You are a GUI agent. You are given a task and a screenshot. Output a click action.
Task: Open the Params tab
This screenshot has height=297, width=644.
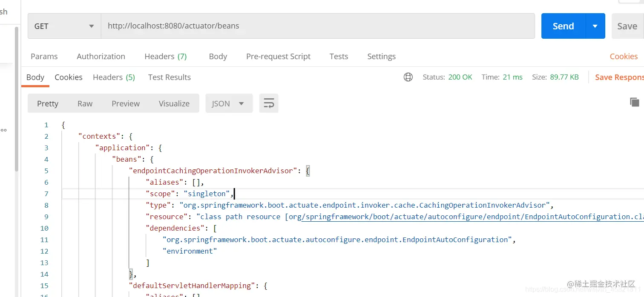[x=44, y=56]
